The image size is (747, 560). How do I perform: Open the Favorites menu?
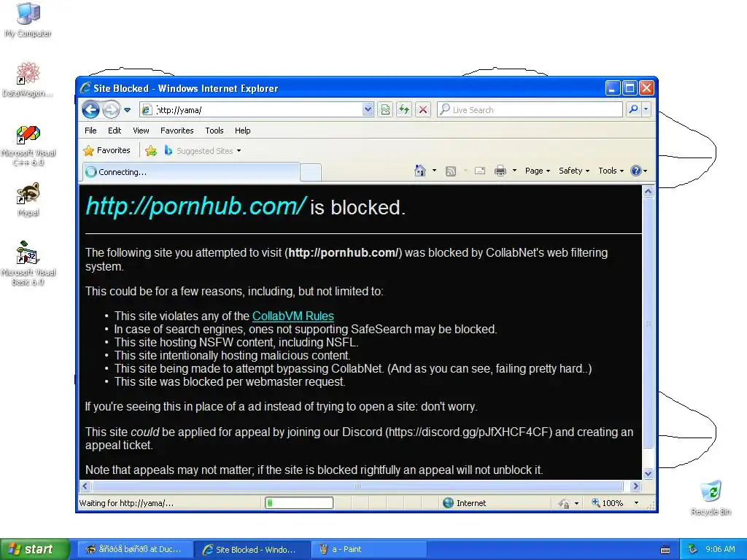point(177,131)
